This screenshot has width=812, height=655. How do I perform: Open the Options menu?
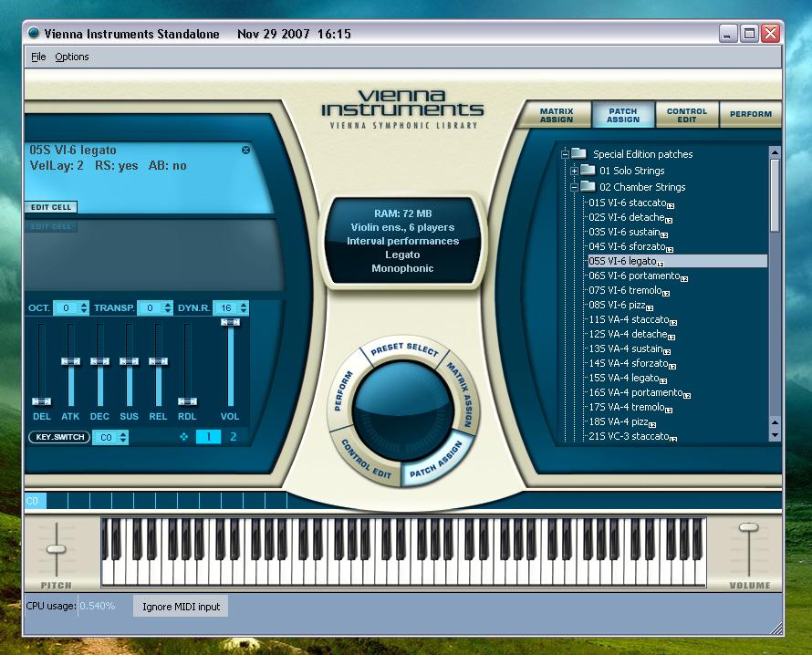point(71,57)
